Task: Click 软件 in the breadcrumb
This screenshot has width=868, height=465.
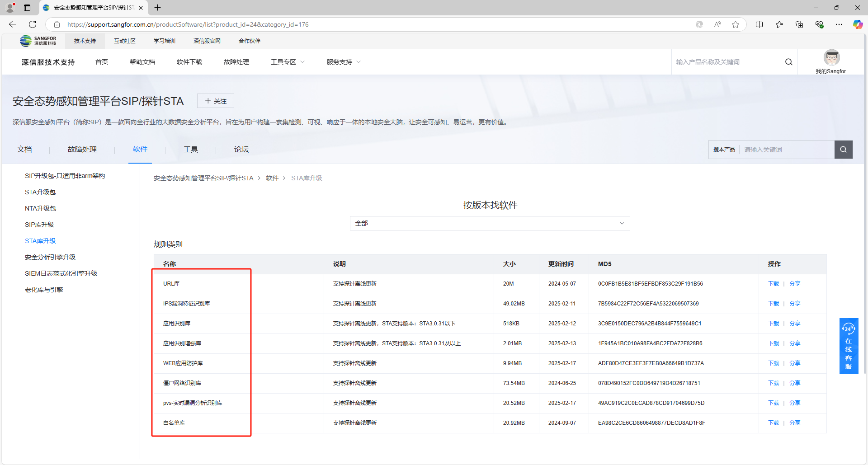Action: [272, 178]
